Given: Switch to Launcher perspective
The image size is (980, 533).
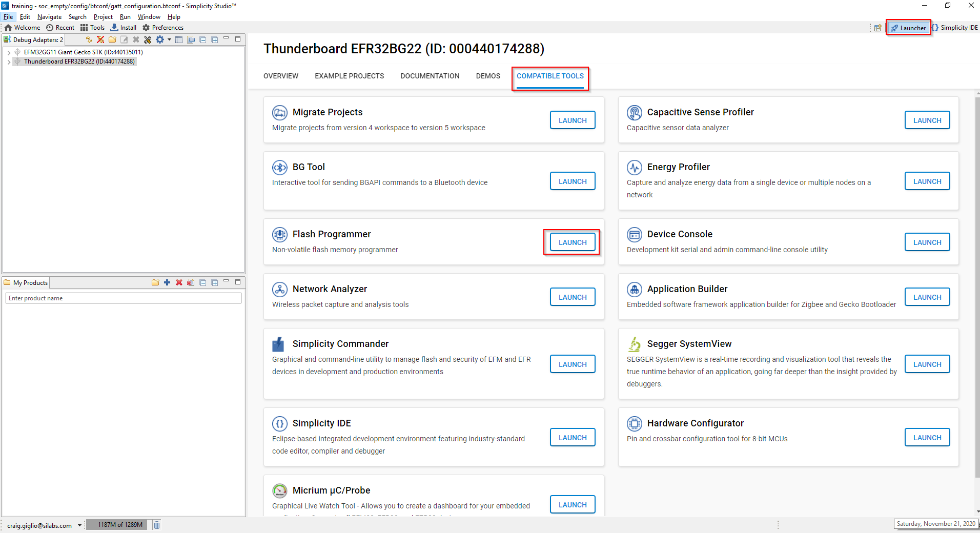Looking at the screenshot, I should 908,28.
